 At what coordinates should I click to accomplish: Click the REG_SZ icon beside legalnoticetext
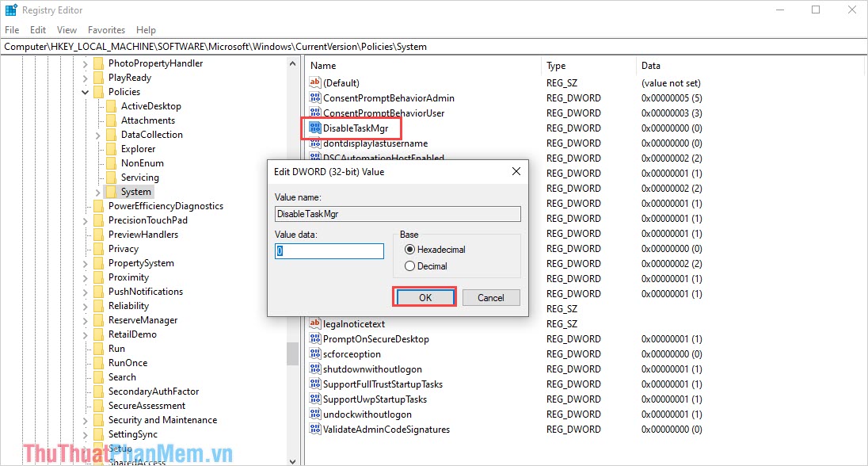click(x=314, y=323)
